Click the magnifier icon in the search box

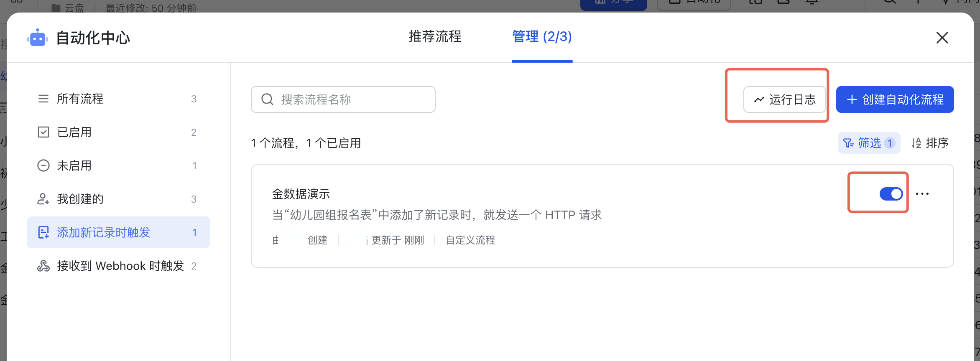point(267,99)
